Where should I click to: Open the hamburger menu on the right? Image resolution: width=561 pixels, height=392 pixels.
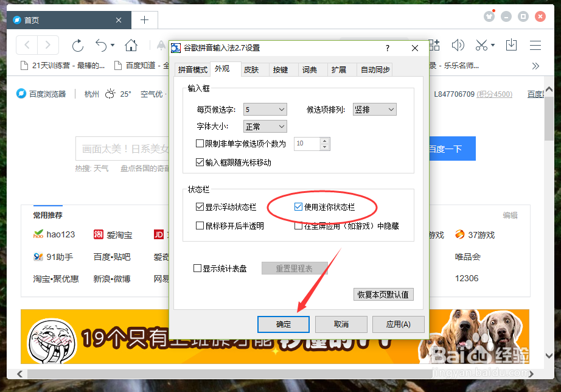click(535, 45)
